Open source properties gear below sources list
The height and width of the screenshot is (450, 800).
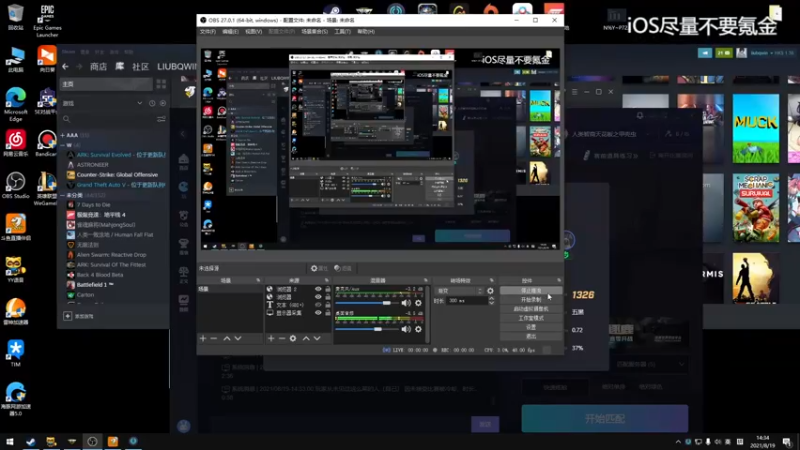(293, 338)
